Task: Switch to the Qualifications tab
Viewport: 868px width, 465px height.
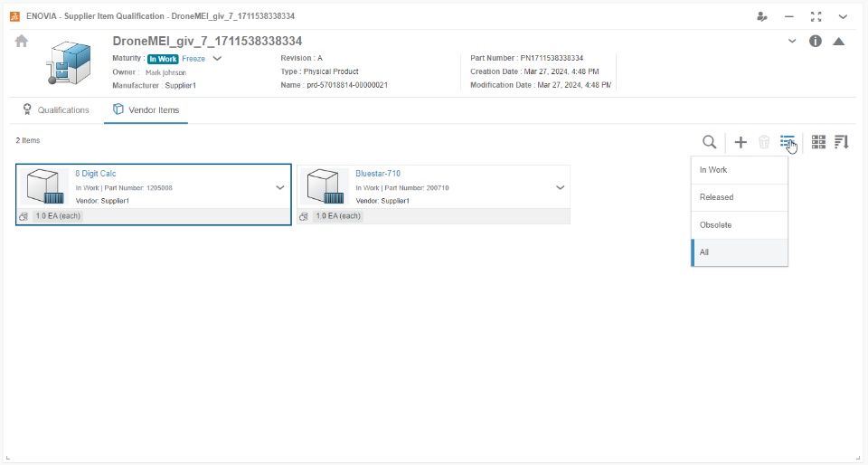Action: [x=56, y=109]
